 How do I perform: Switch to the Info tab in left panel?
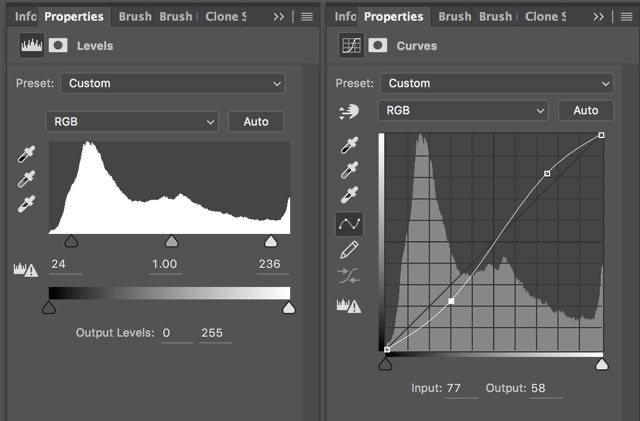(25, 16)
